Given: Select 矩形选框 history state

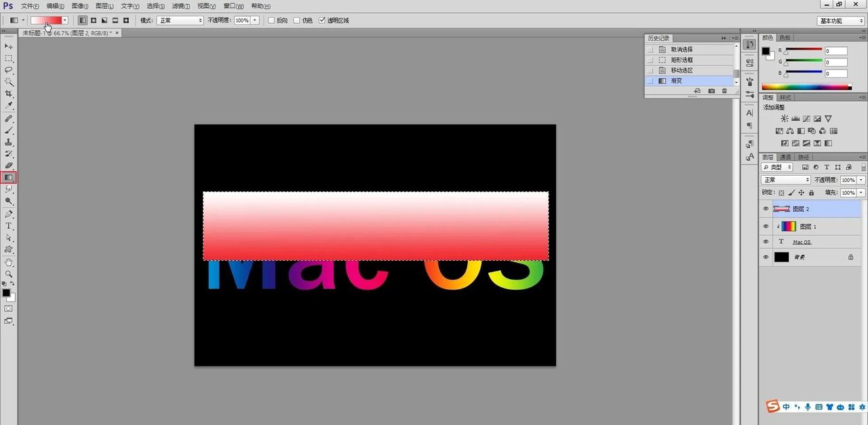Looking at the screenshot, I should point(689,60).
